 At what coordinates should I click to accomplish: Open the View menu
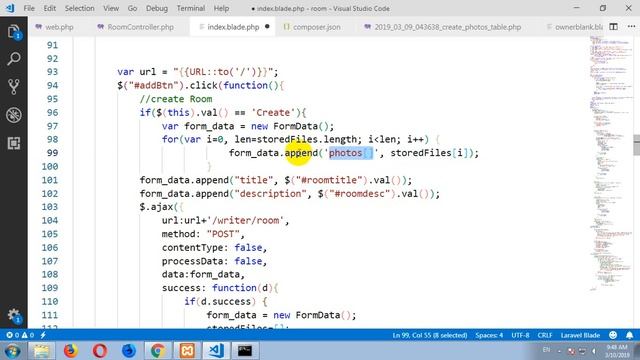[x=111, y=8]
